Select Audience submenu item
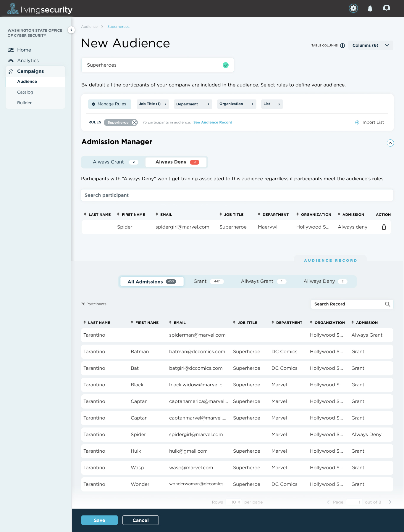404x532 pixels. click(x=35, y=82)
